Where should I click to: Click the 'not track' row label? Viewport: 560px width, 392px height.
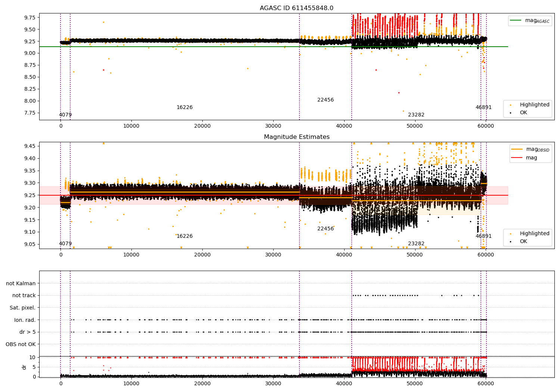point(24,296)
